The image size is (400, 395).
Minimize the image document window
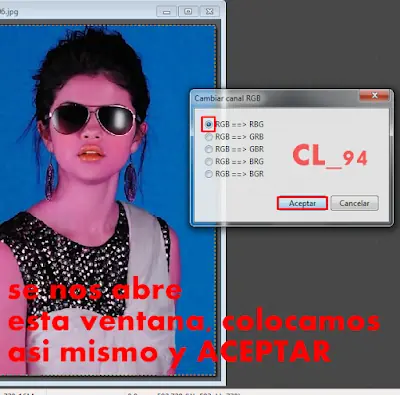pyautogui.click(x=167, y=12)
